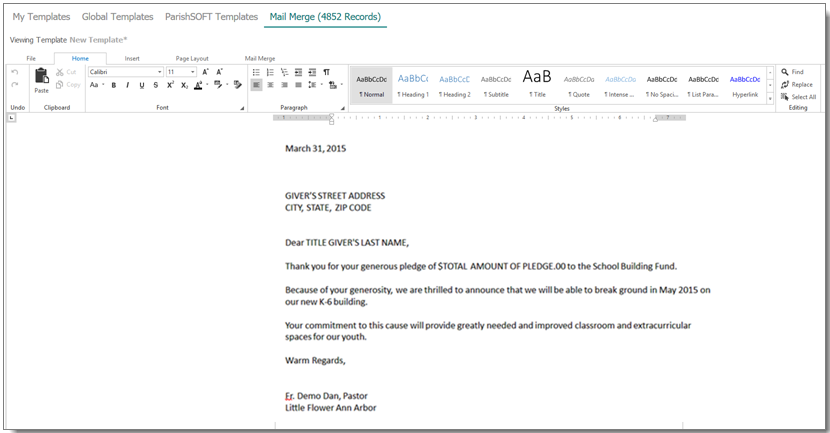Switch to the Page Layout ribbon tab
The height and width of the screenshot is (433, 830).
coord(192,58)
